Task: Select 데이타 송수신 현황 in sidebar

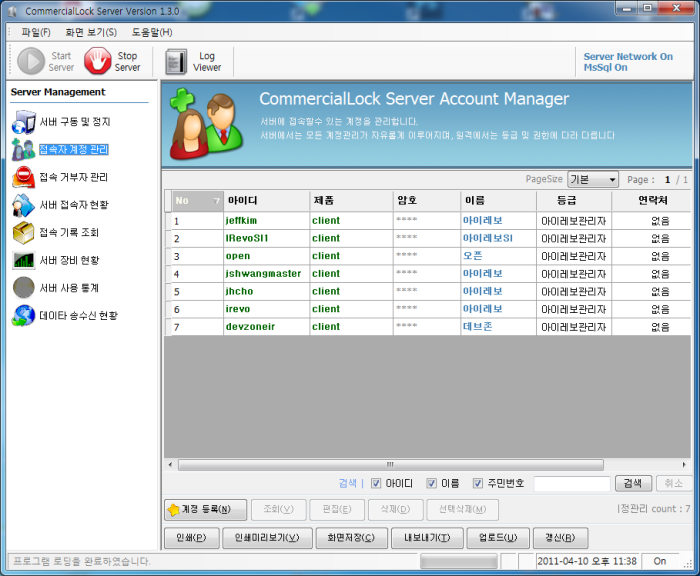Action: (x=79, y=316)
